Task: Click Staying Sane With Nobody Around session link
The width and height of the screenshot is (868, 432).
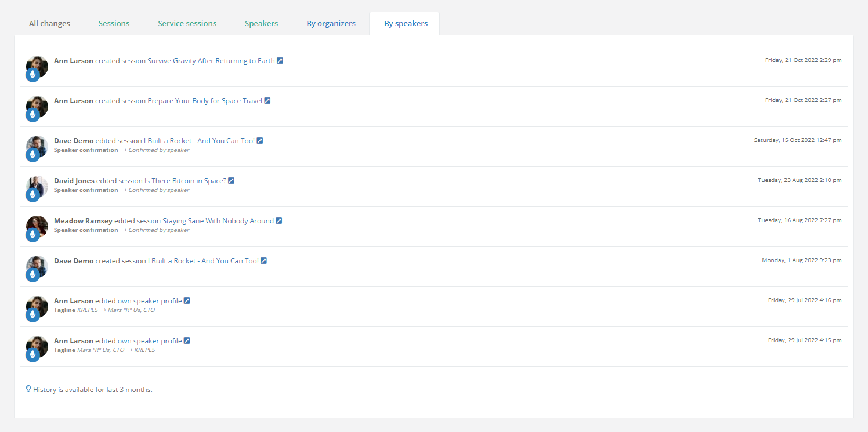Action: (218, 221)
